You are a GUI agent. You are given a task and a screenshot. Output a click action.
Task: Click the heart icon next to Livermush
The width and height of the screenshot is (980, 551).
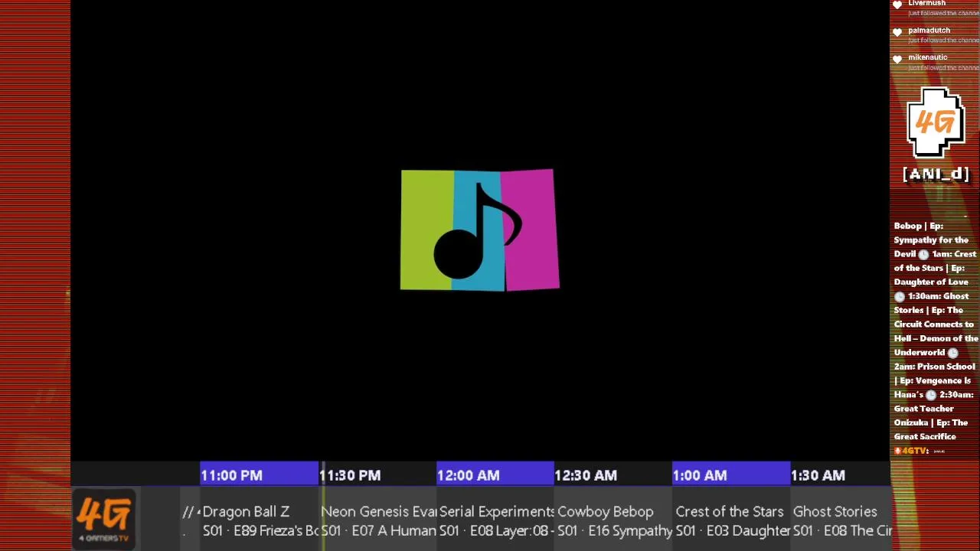point(897,5)
